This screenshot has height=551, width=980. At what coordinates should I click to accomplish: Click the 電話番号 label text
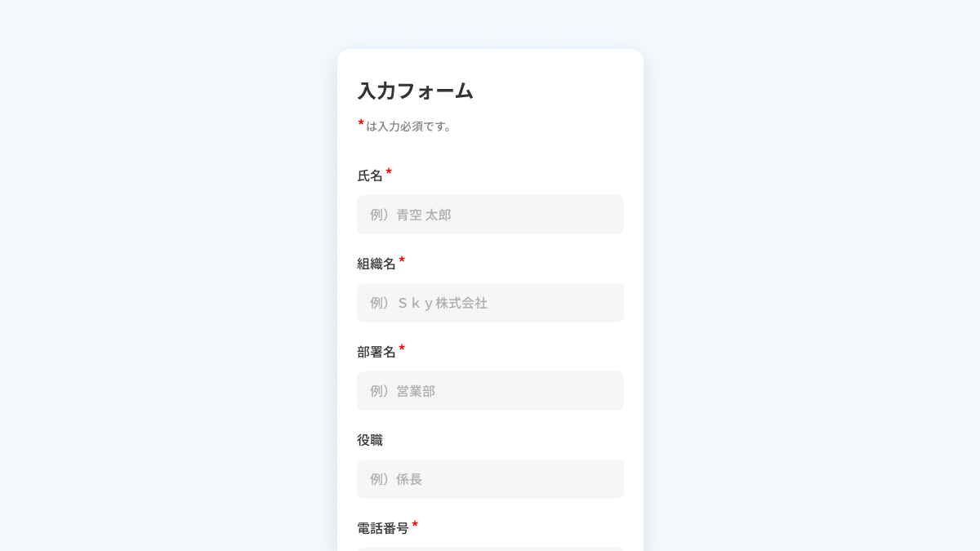point(383,528)
